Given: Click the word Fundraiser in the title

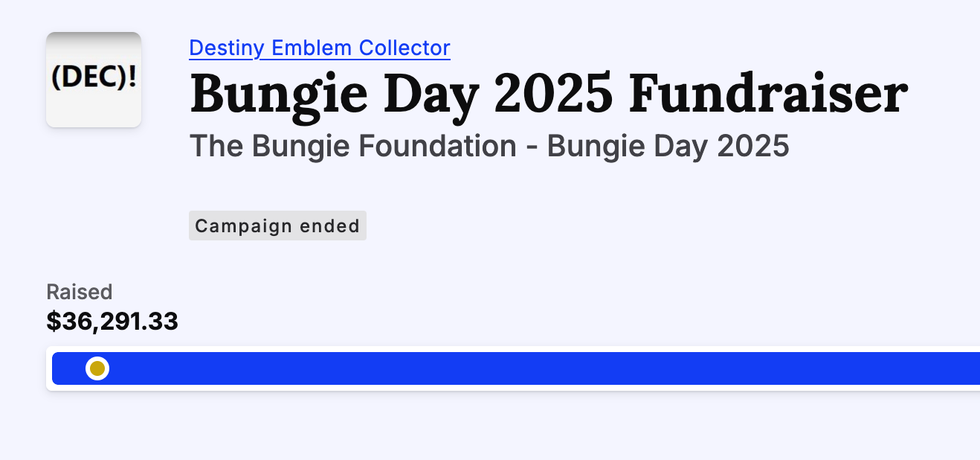Looking at the screenshot, I should coord(768,94).
